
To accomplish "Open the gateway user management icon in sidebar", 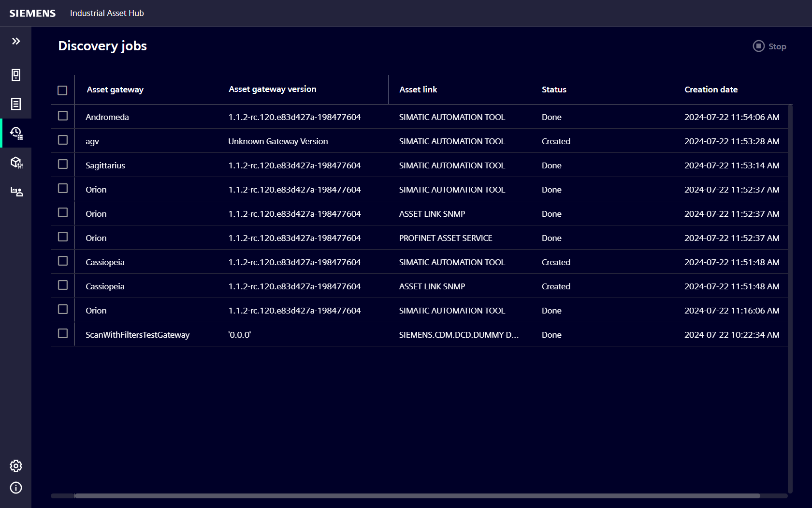I will coord(16,192).
